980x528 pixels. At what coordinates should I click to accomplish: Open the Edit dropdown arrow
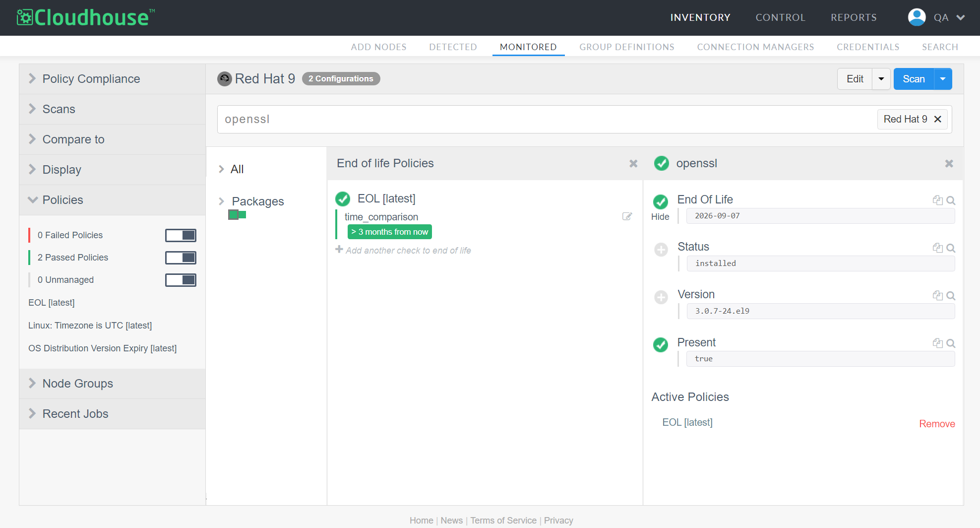point(881,79)
